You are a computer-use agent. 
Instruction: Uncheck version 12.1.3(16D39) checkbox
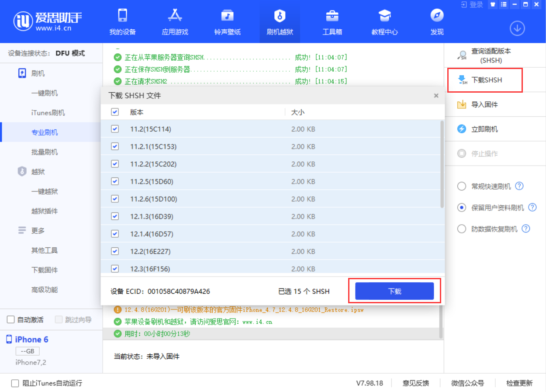coord(115,216)
